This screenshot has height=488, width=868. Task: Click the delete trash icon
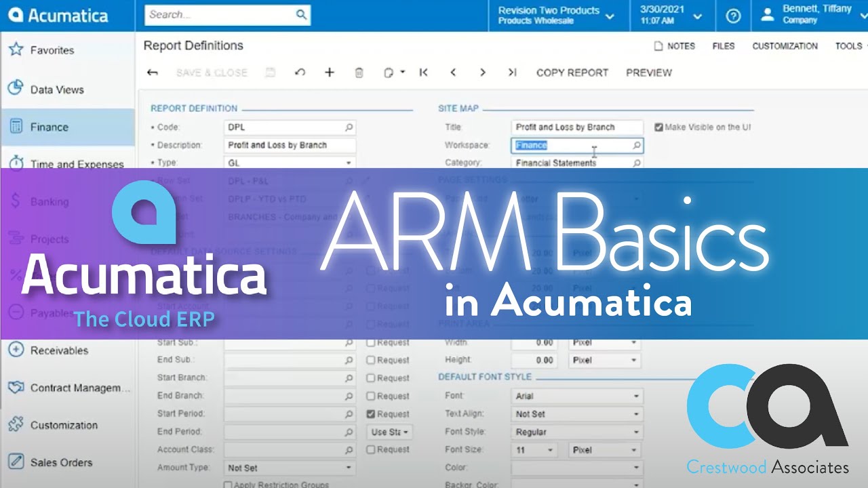359,73
